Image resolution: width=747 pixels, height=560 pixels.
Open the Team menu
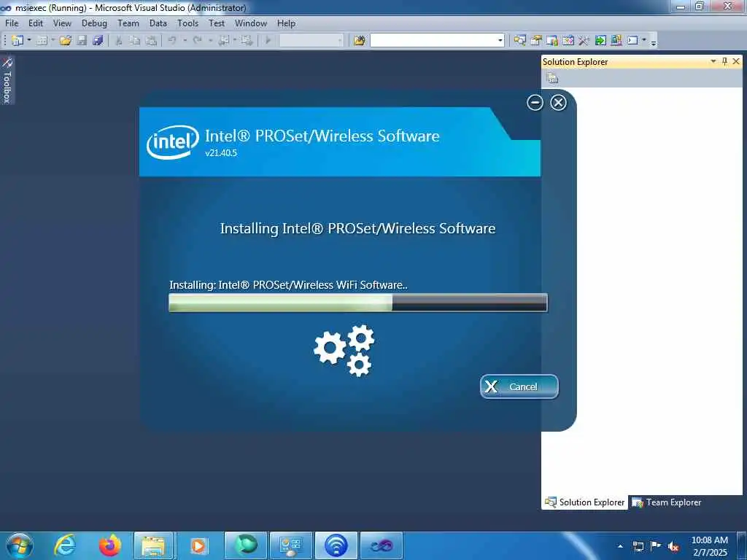pyautogui.click(x=128, y=23)
